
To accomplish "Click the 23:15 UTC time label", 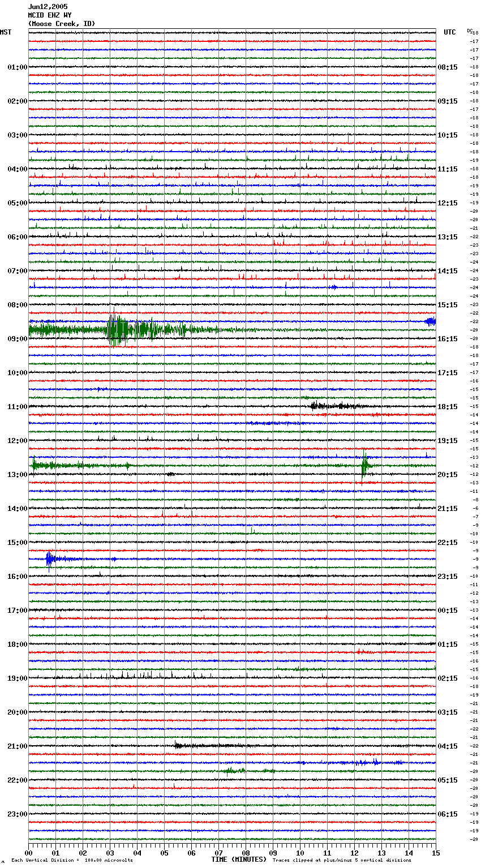I will (448, 577).
